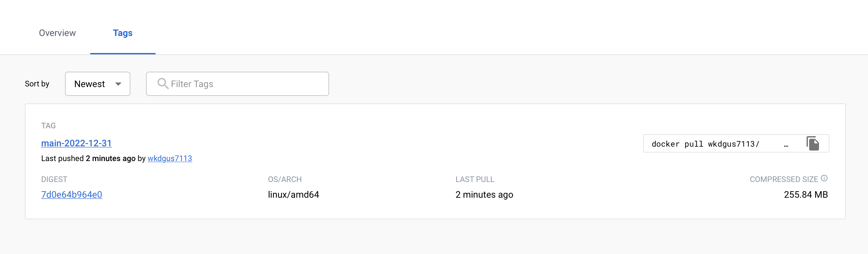
Task: Open the digest link 7d0e64b964e0
Action: (72, 195)
